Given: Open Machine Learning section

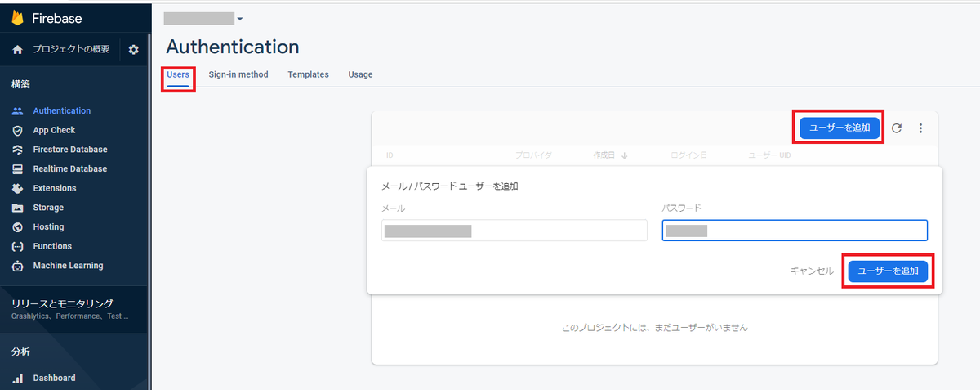Looking at the screenshot, I should 68,266.
